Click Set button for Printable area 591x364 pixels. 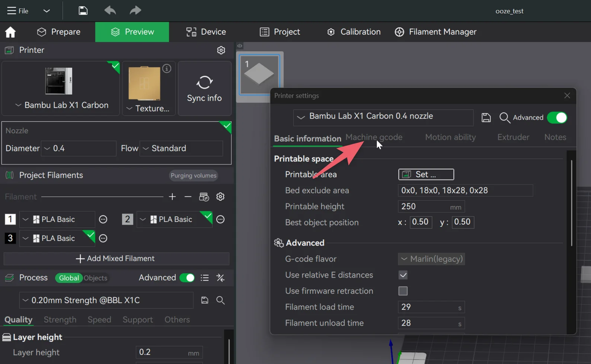[x=426, y=174]
